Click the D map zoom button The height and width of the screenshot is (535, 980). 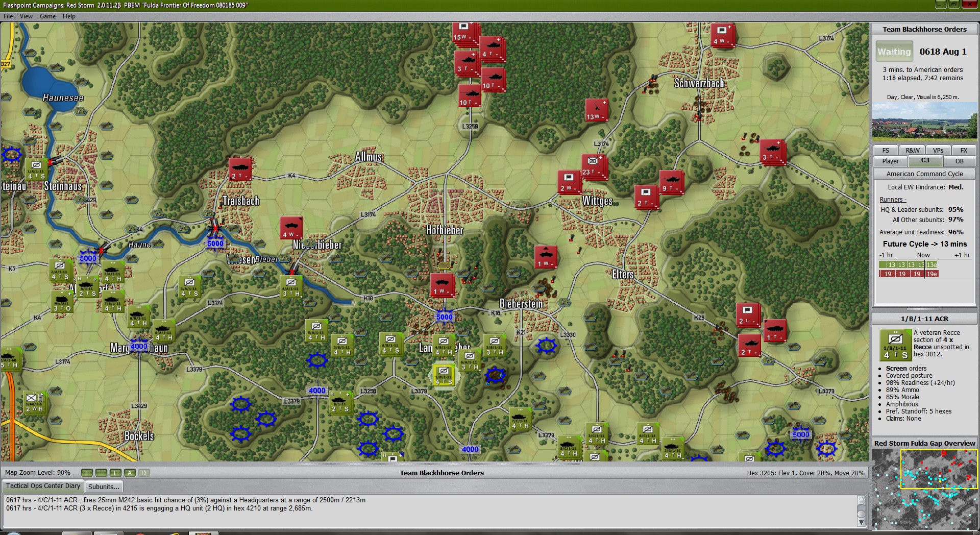click(144, 473)
